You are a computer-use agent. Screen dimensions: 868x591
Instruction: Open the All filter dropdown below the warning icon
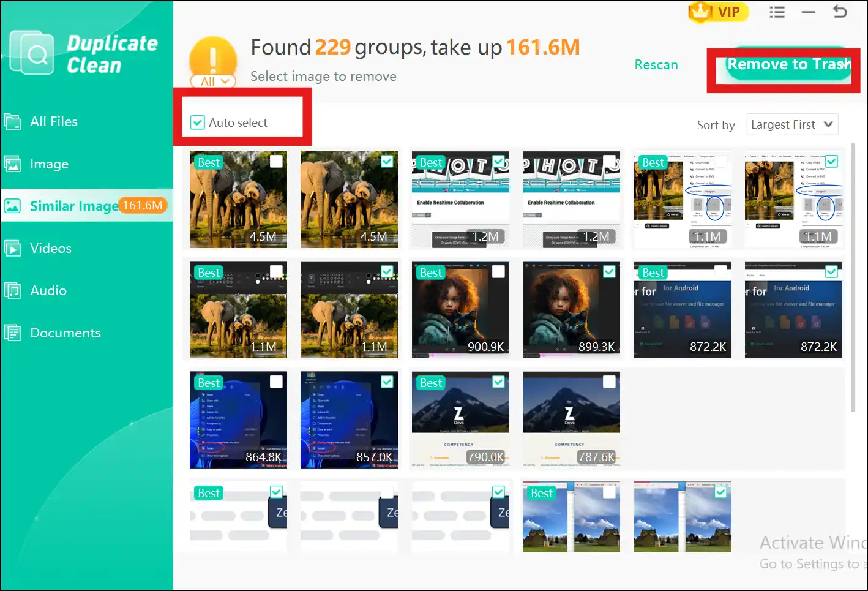tap(213, 81)
